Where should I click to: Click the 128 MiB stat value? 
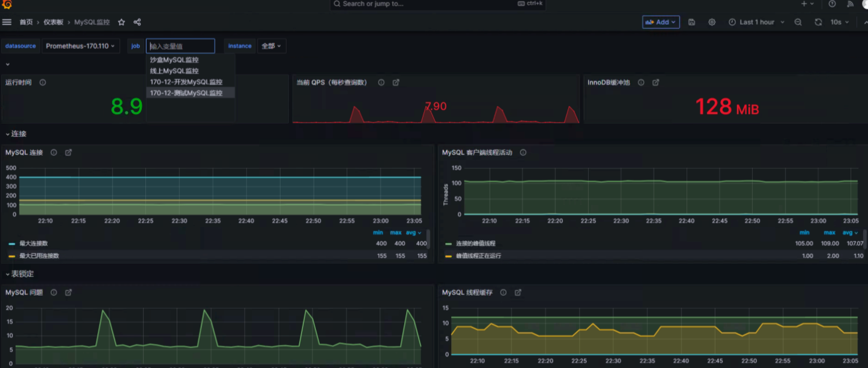click(727, 107)
